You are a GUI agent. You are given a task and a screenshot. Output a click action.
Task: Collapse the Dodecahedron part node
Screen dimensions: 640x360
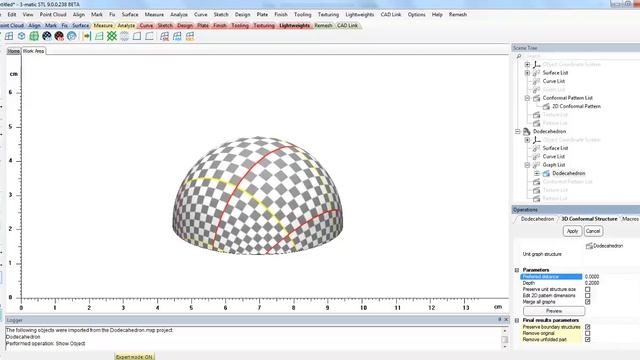tap(517, 131)
